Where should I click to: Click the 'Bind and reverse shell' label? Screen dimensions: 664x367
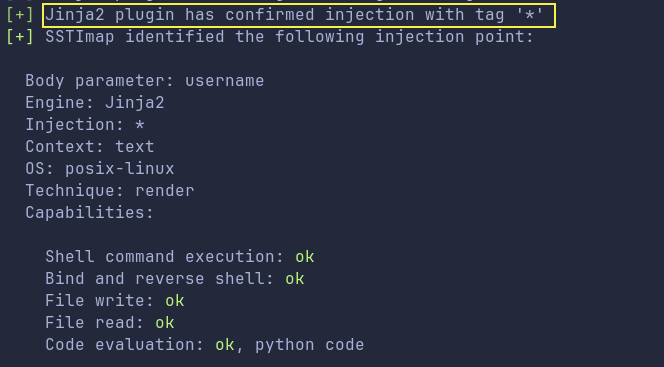(160, 279)
